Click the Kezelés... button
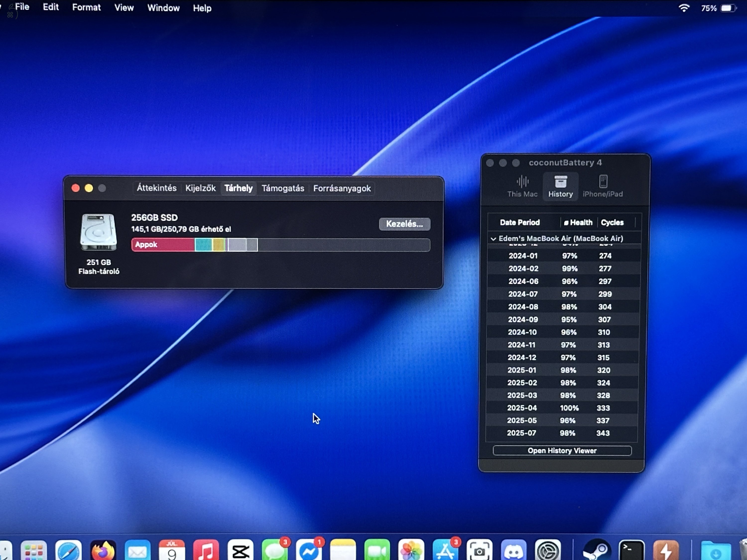Viewport: 747px width, 560px height. (405, 224)
